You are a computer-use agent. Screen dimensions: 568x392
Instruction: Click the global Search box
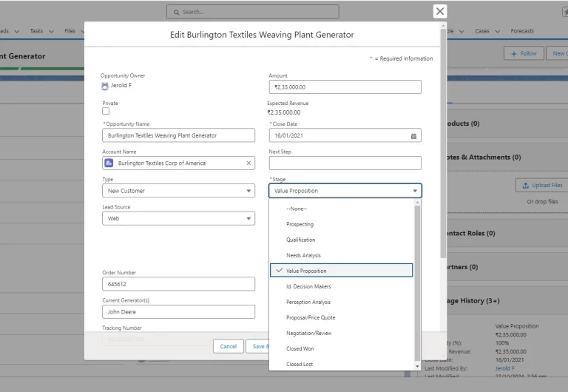253,12
